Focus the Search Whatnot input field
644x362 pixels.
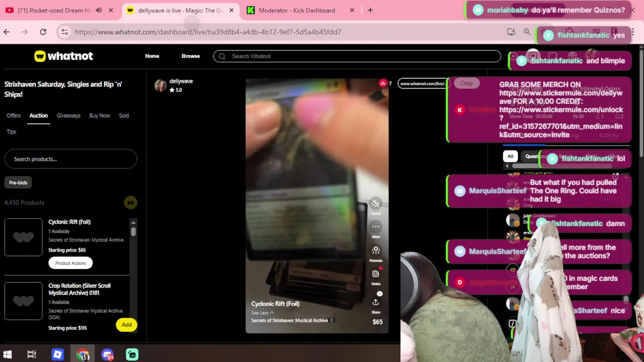pyautogui.click(x=357, y=56)
